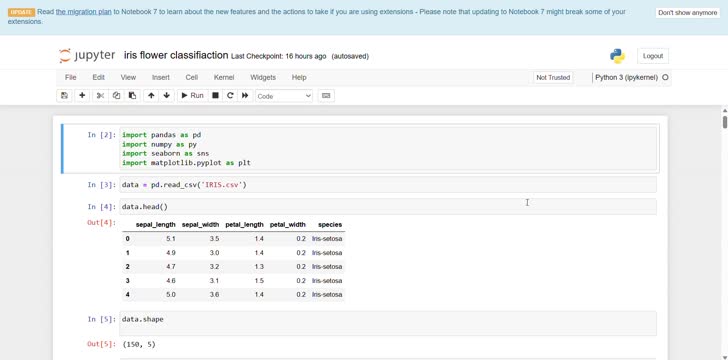Open the Cell menu

tap(191, 78)
